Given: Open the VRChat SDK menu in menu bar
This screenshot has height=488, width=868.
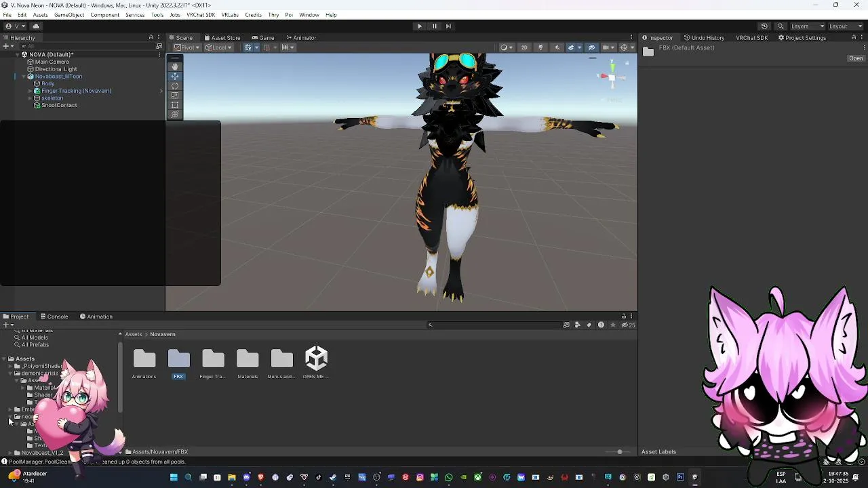Looking at the screenshot, I should [x=201, y=15].
